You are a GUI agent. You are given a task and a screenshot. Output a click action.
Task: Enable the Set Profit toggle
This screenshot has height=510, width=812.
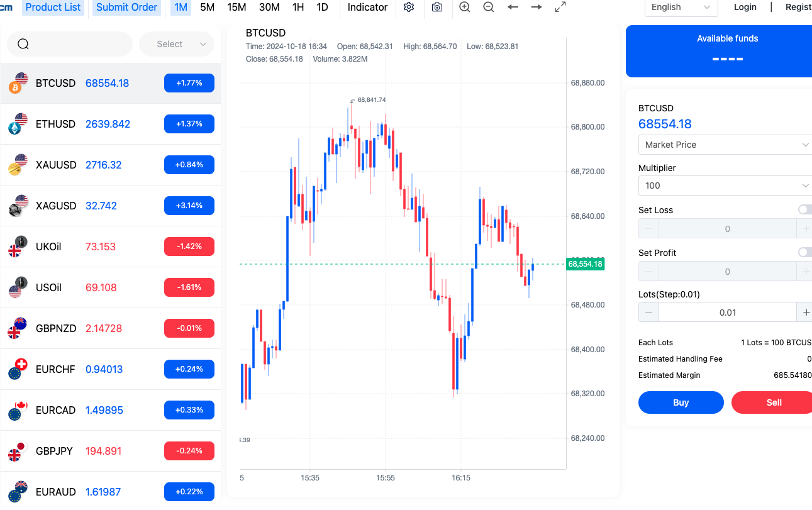[x=804, y=252]
